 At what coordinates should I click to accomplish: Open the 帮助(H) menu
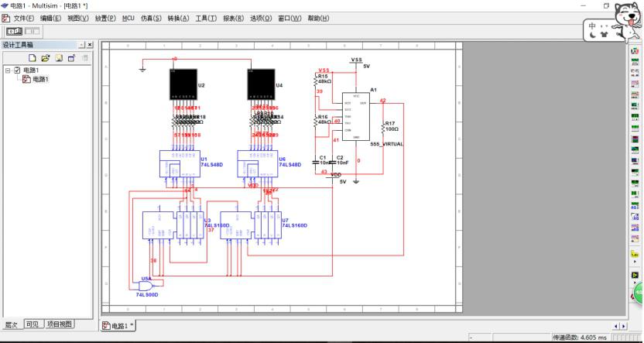click(x=318, y=19)
